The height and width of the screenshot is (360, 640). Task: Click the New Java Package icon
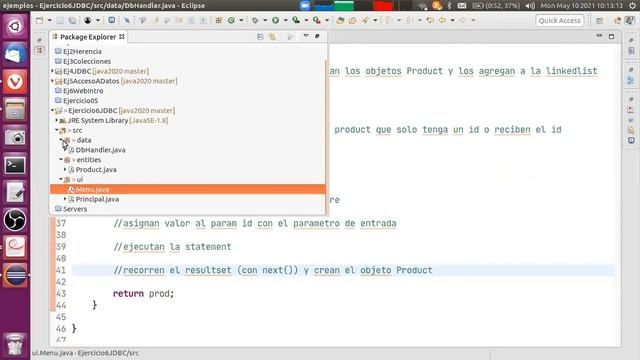pyautogui.click(x=219, y=20)
